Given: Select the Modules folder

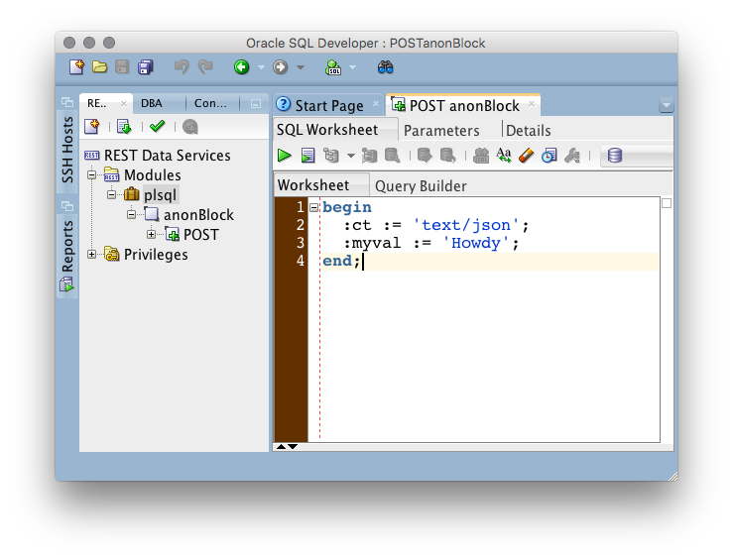Looking at the screenshot, I should pos(143,175).
